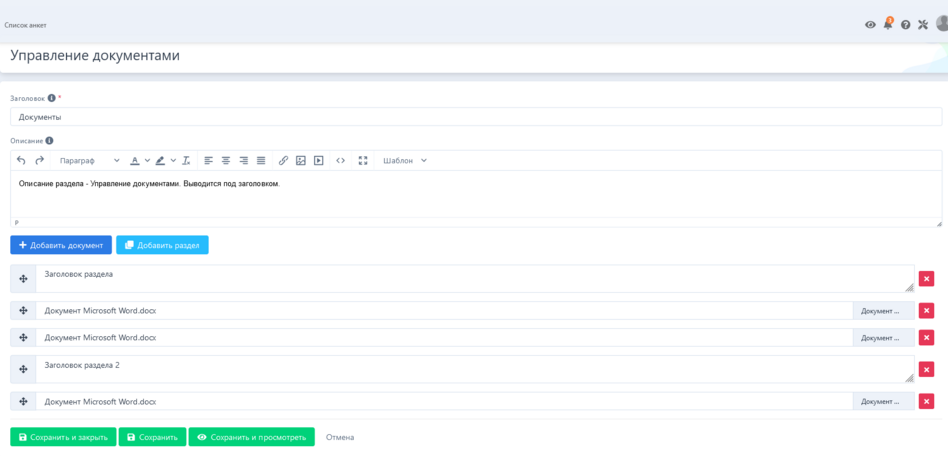
Task: Toggle center text alignment
Action: click(226, 161)
